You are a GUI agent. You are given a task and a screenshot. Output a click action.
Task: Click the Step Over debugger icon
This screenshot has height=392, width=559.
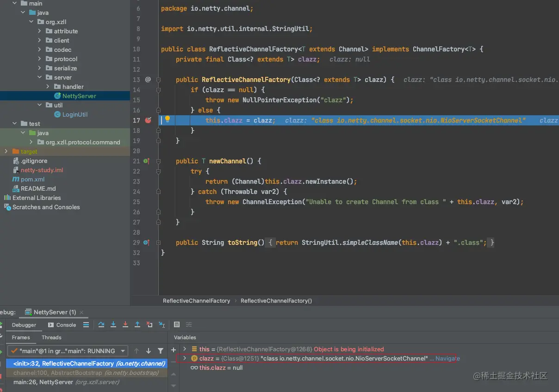pyautogui.click(x=101, y=325)
